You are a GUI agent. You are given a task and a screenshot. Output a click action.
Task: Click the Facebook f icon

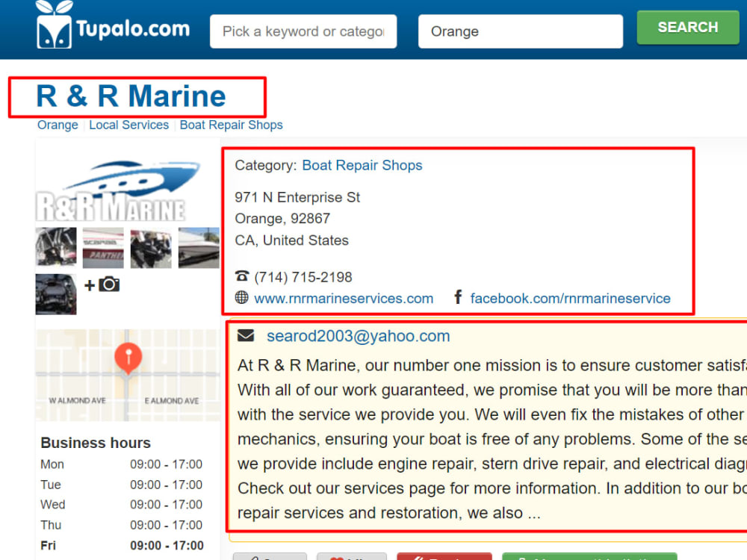pyautogui.click(x=458, y=296)
